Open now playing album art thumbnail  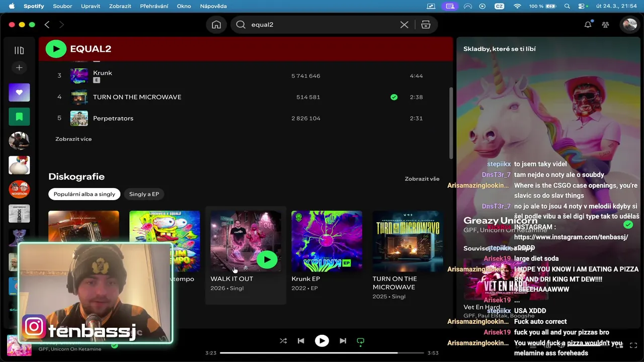point(19,345)
